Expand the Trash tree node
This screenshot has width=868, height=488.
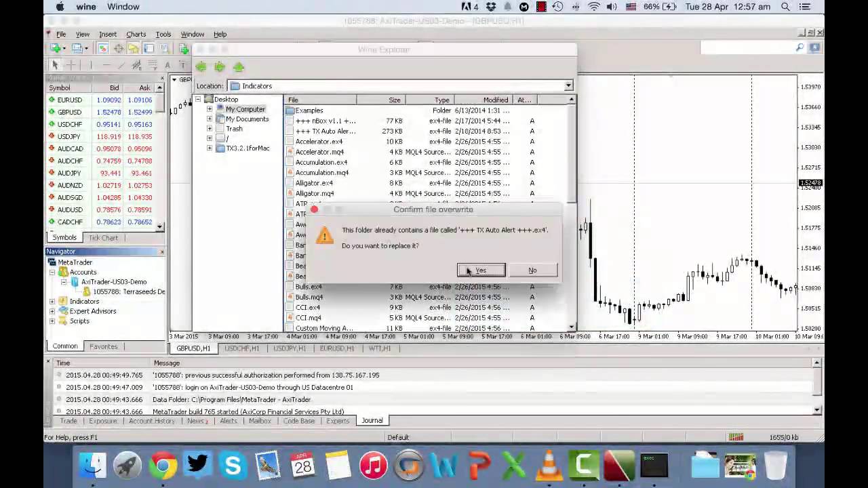click(x=210, y=129)
